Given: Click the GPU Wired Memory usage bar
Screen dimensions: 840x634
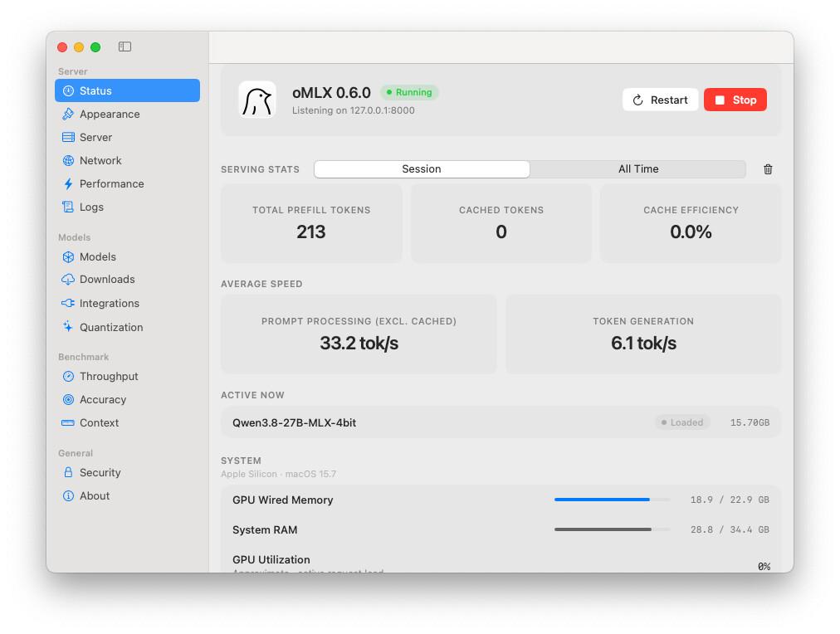Looking at the screenshot, I should point(612,500).
